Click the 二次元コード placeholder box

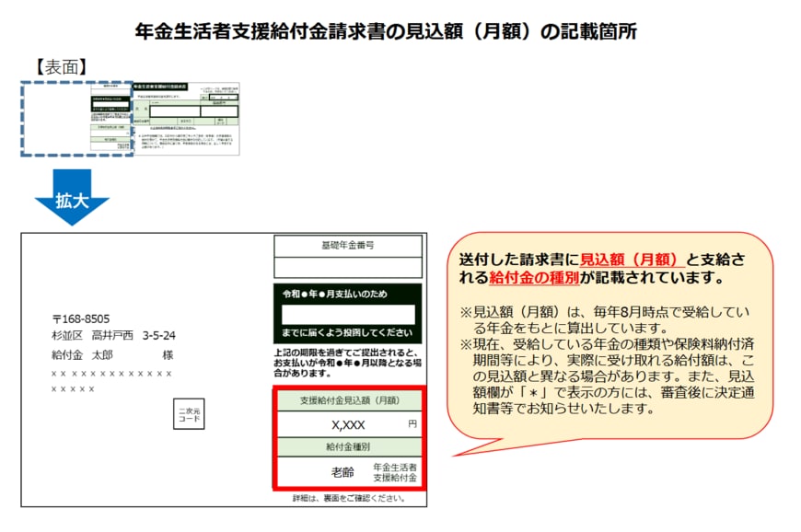(187, 414)
